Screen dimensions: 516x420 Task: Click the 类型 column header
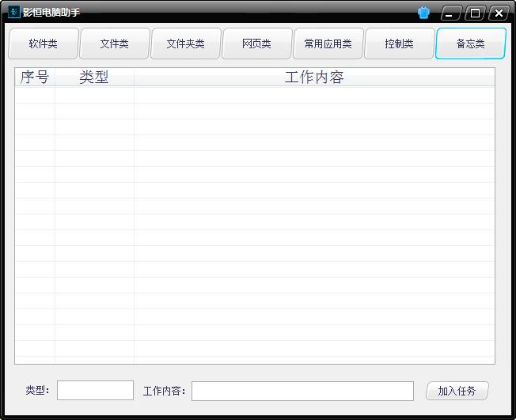[x=94, y=78]
